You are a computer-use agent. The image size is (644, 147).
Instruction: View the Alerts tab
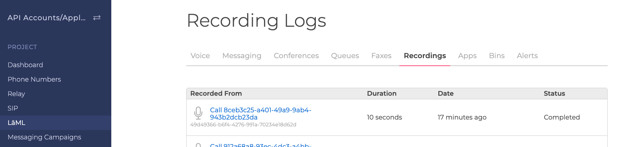coord(527,56)
